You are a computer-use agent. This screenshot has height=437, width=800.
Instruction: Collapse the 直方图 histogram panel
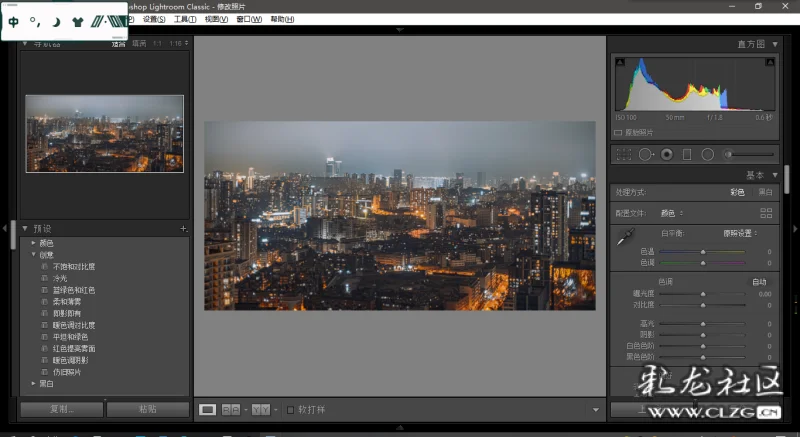tap(775, 44)
